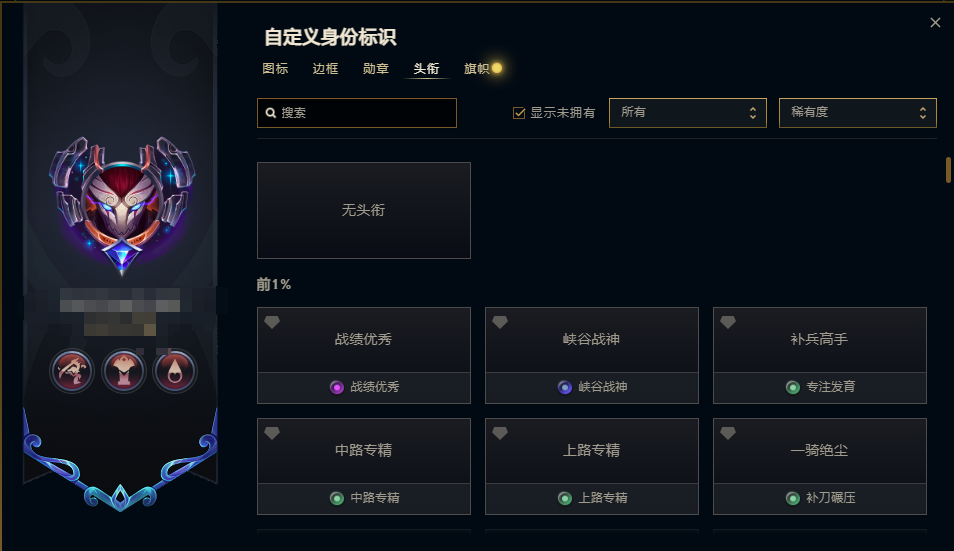The image size is (954, 551).
Task: Switch to the 勋章 tab
Action: (375, 69)
